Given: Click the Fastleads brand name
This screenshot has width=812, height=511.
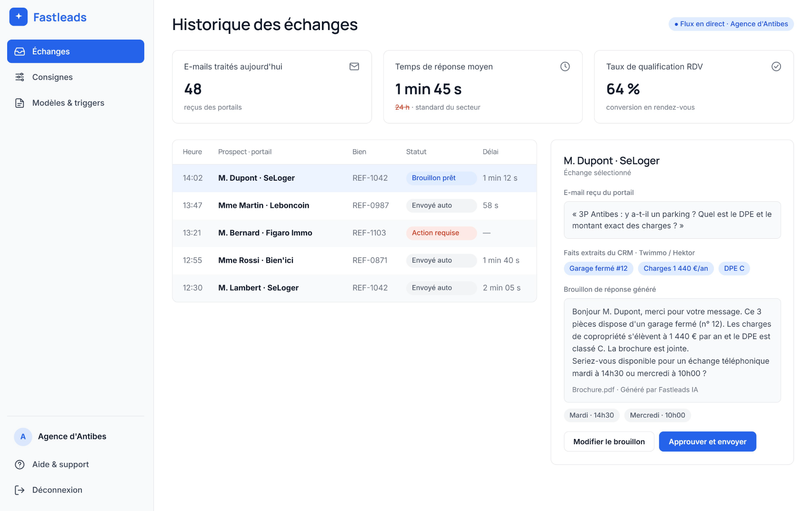Looking at the screenshot, I should pos(60,17).
